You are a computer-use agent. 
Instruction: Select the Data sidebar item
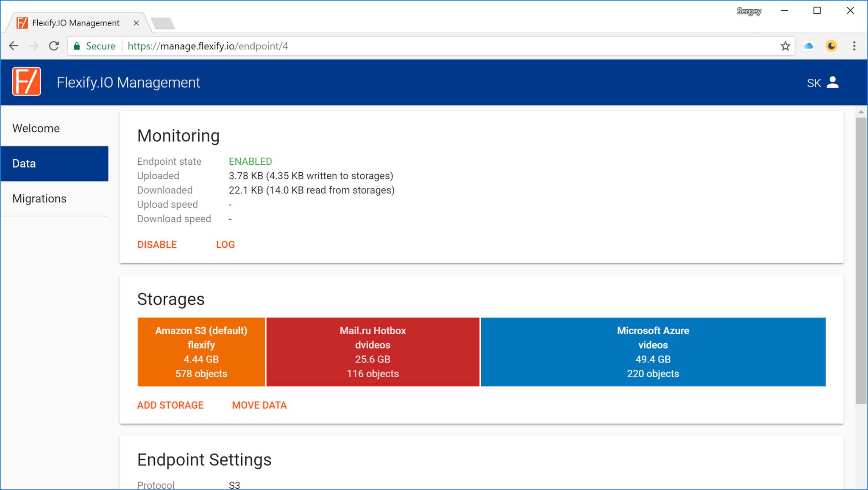coord(54,163)
